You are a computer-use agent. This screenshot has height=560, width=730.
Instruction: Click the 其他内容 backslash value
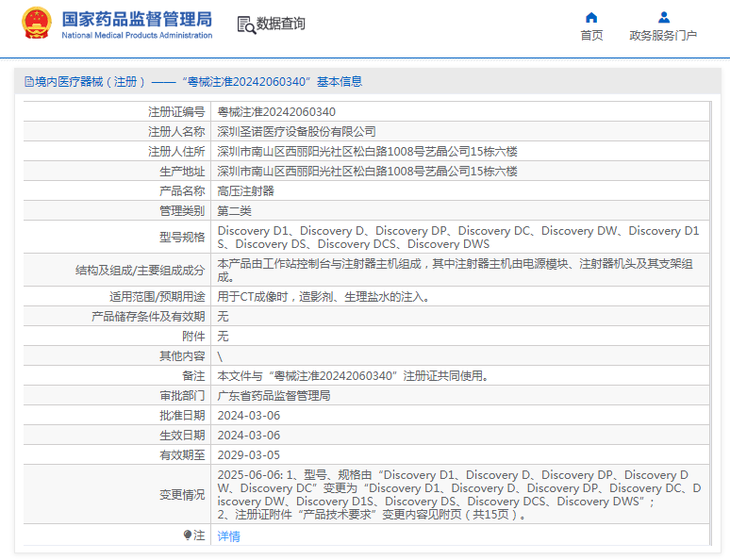220,356
